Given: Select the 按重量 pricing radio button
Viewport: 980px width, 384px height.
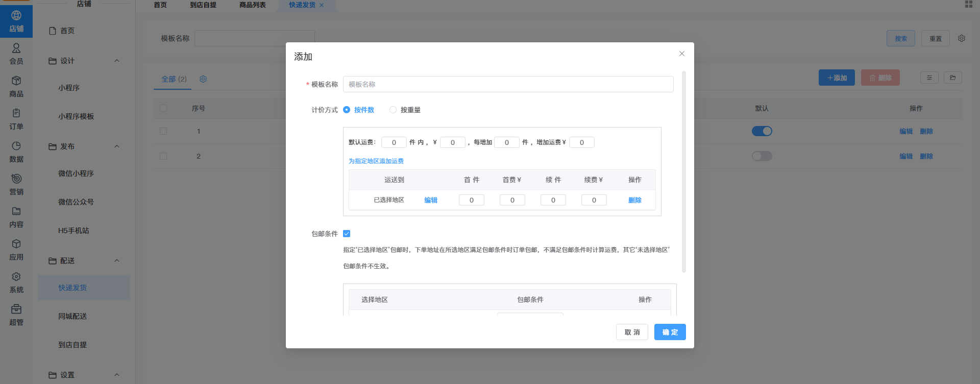Looking at the screenshot, I should [x=393, y=110].
